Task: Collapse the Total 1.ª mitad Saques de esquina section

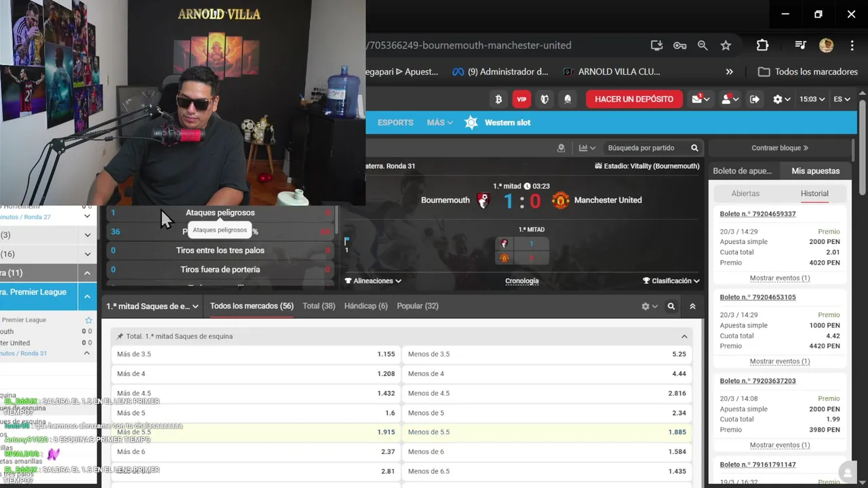Action: click(x=684, y=336)
